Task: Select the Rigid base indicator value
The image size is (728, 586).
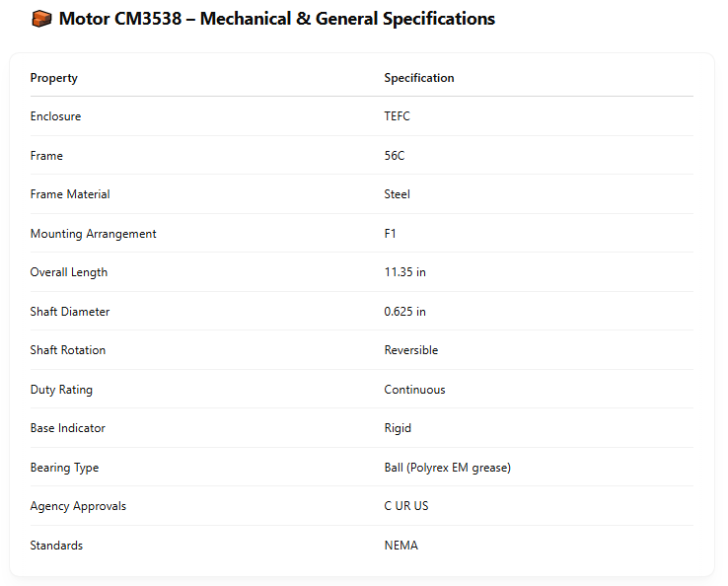Action: pyautogui.click(x=398, y=428)
